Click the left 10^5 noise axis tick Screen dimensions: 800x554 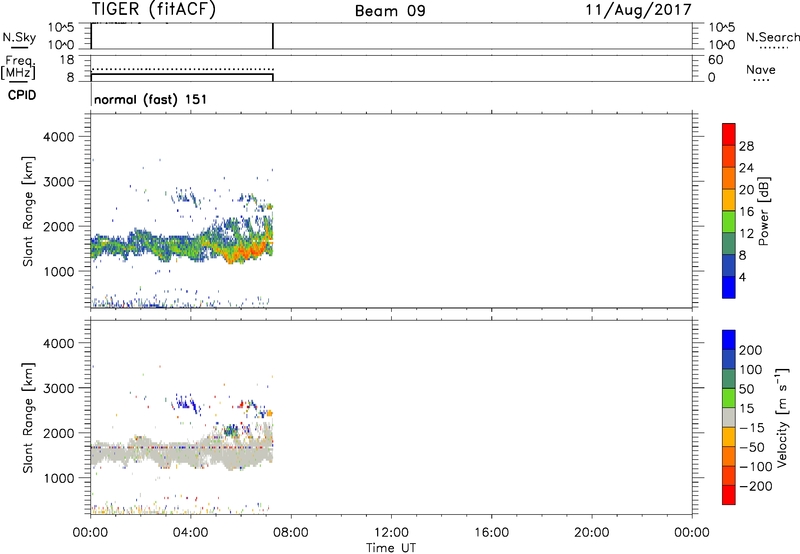[x=61, y=27]
